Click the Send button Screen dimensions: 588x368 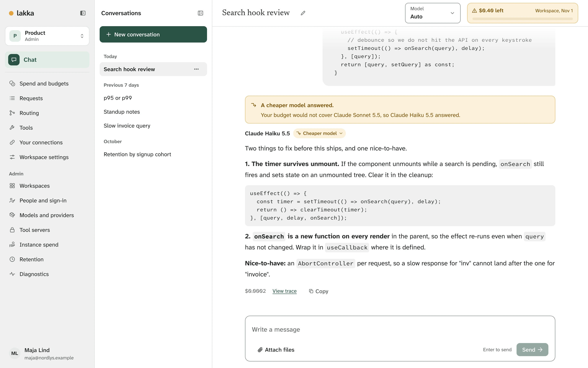[532, 350]
